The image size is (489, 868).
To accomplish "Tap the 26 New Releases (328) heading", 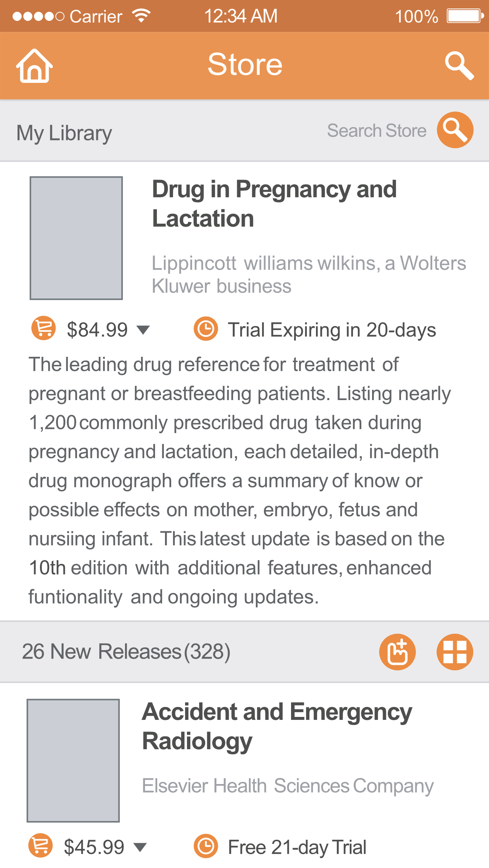I will click(126, 652).
